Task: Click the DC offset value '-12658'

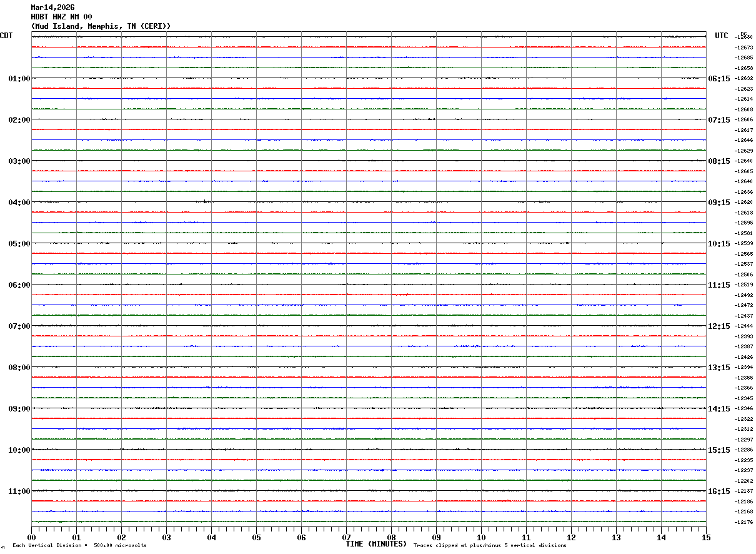Action: coord(744,68)
